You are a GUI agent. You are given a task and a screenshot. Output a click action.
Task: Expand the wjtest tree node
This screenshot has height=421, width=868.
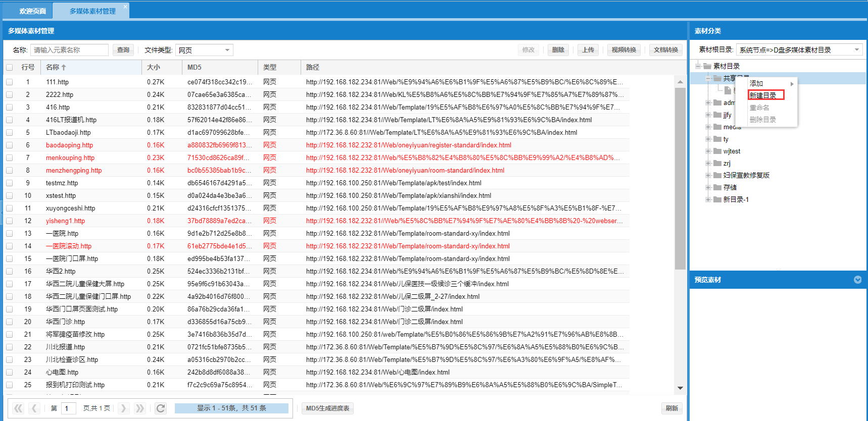click(708, 151)
